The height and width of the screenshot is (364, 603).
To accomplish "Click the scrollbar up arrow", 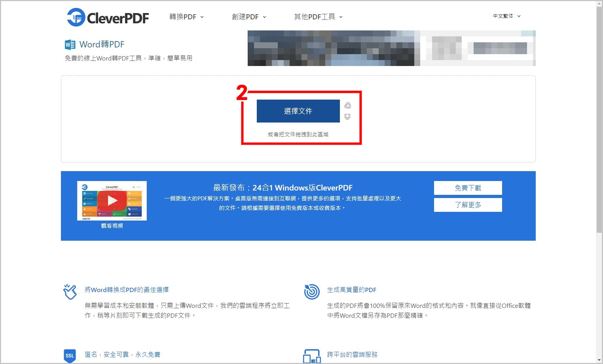I will tap(599, 4).
